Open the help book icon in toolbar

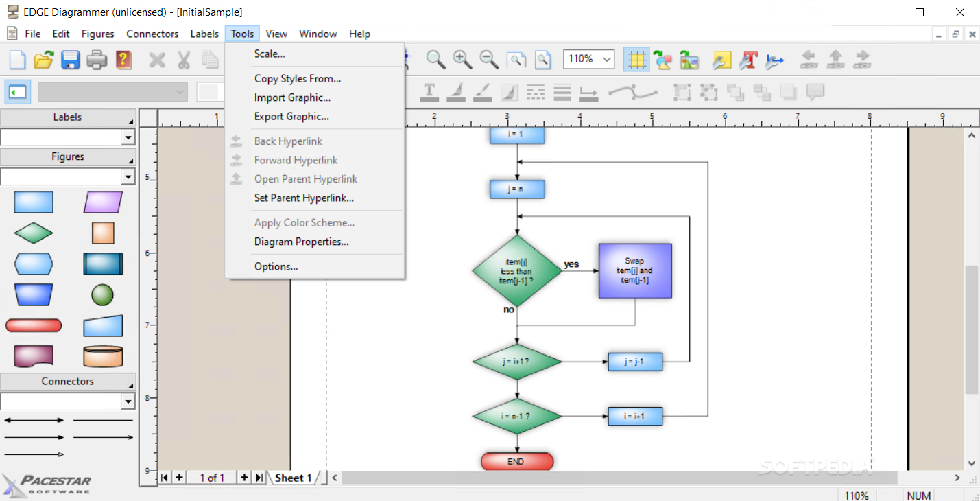123,60
